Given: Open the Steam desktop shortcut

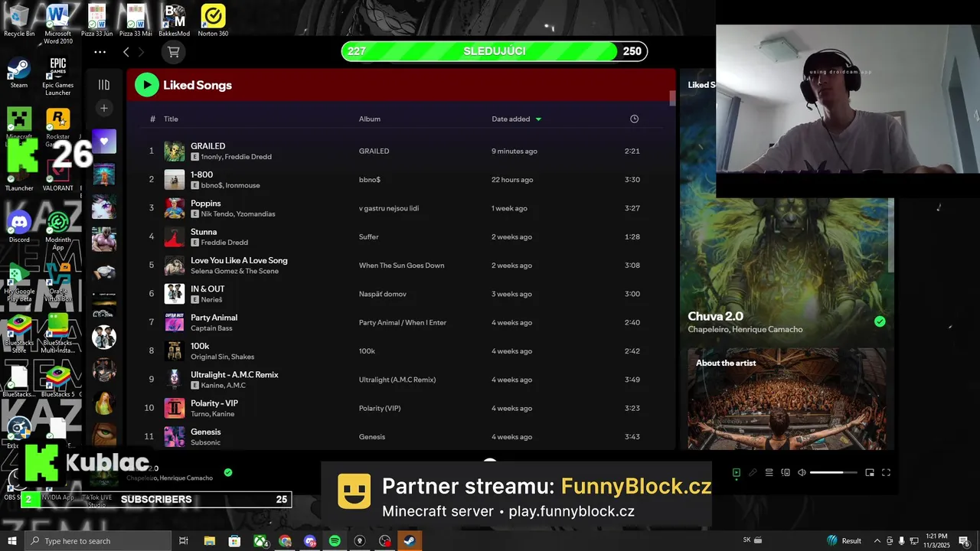Looking at the screenshot, I should (x=19, y=73).
